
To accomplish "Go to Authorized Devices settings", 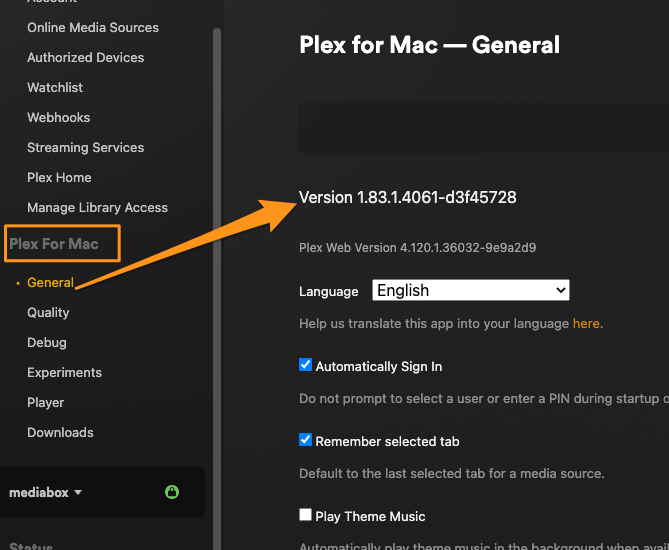I will pyautogui.click(x=86, y=57).
